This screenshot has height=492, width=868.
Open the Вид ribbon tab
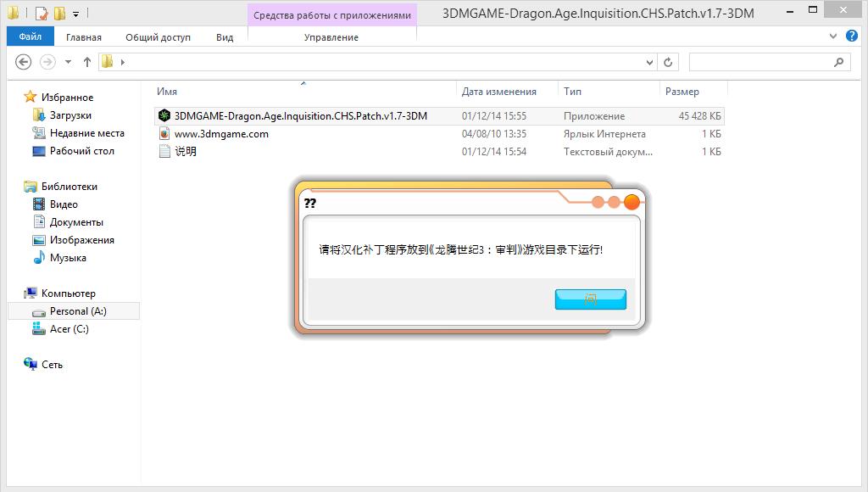(225, 37)
